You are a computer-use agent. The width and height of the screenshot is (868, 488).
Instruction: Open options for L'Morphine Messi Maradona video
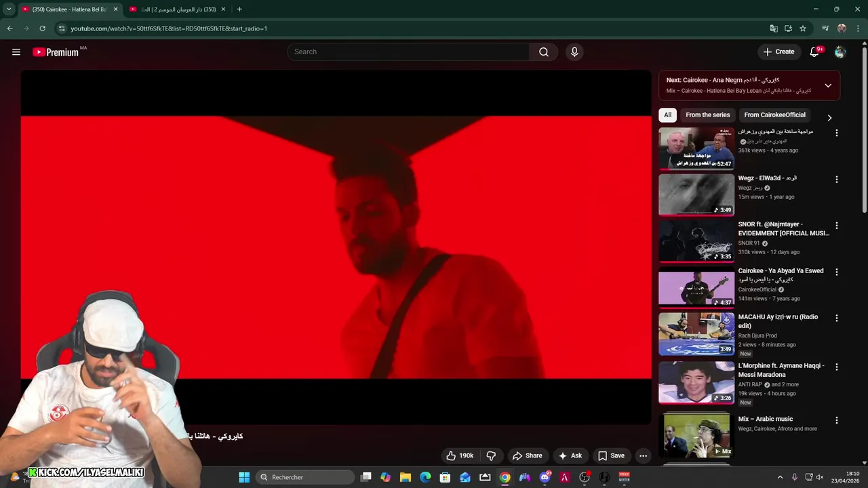click(x=837, y=367)
